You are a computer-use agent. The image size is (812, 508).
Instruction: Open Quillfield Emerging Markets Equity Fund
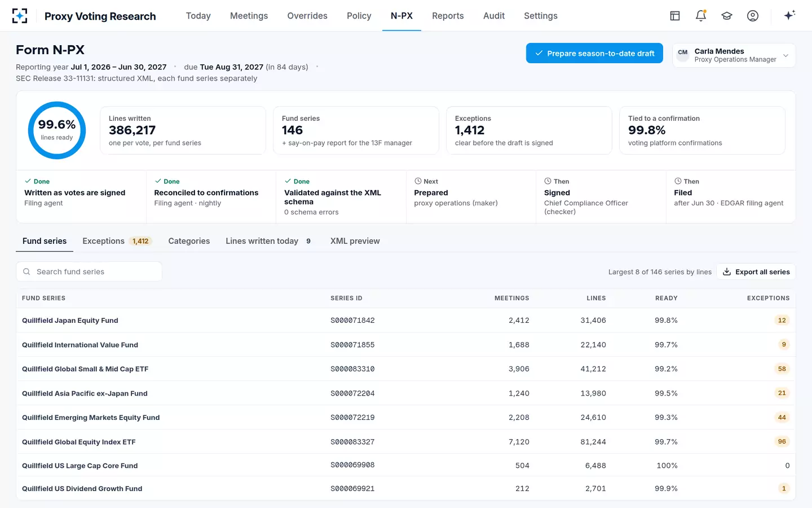pyautogui.click(x=406, y=417)
